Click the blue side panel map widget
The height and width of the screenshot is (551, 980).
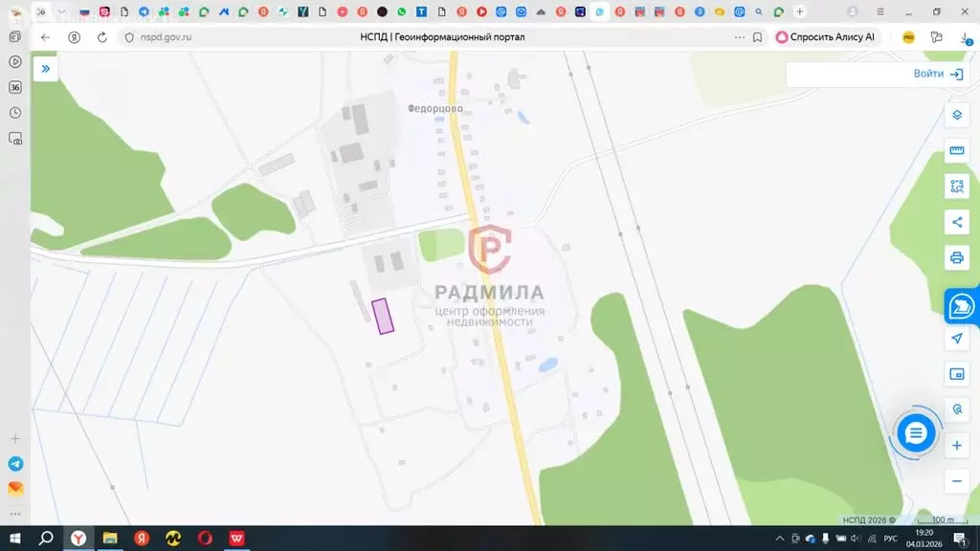click(x=960, y=306)
